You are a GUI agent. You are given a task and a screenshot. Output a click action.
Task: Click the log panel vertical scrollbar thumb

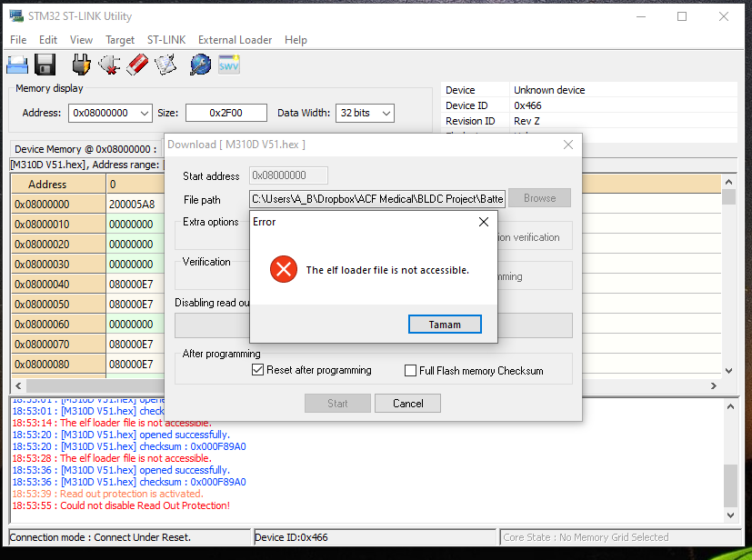(730, 485)
